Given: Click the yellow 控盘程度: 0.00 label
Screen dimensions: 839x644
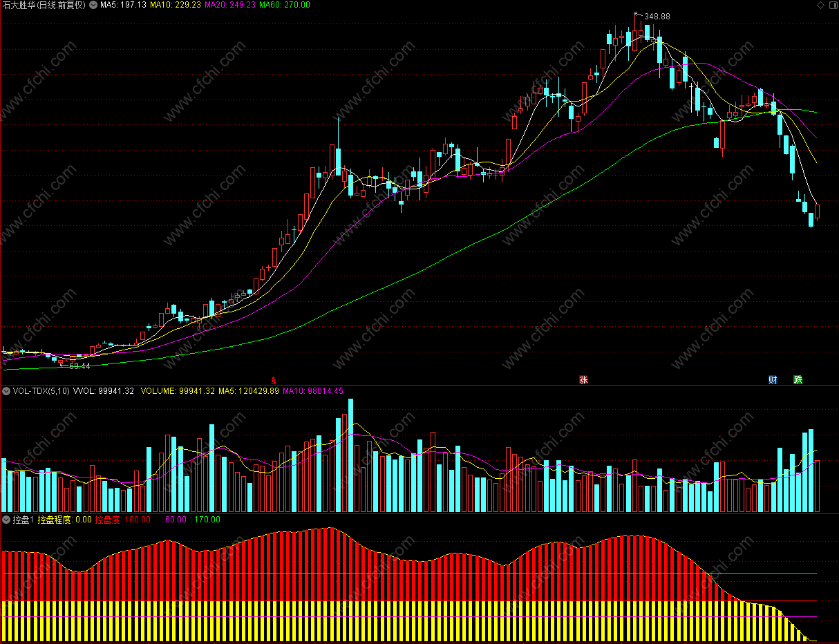Looking at the screenshot, I should tap(64, 520).
